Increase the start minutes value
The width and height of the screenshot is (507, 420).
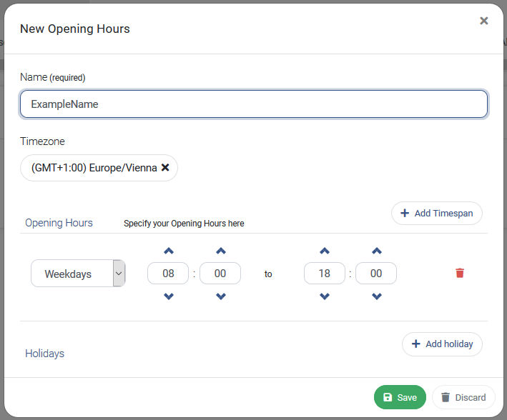pyautogui.click(x=220, y=251)
